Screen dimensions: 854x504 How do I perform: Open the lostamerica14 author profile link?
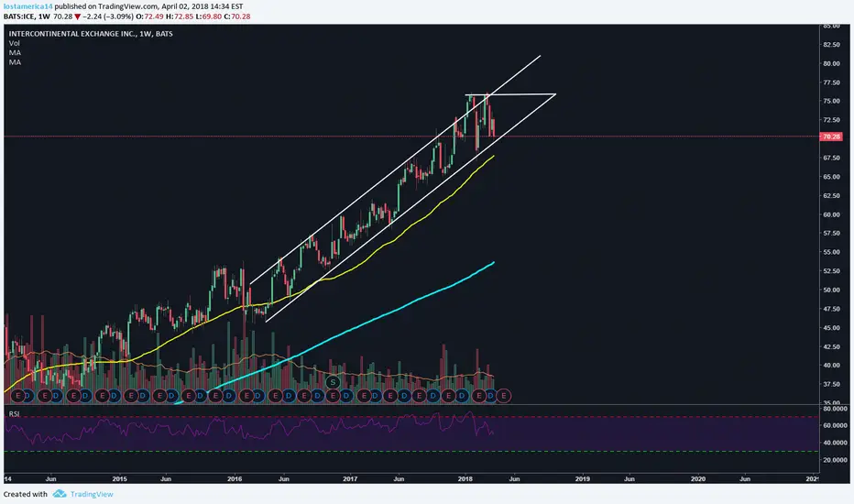(27, 6)
